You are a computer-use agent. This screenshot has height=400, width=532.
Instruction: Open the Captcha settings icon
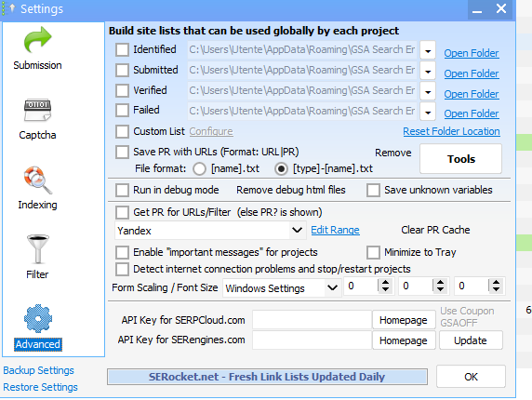coord(37,110)
